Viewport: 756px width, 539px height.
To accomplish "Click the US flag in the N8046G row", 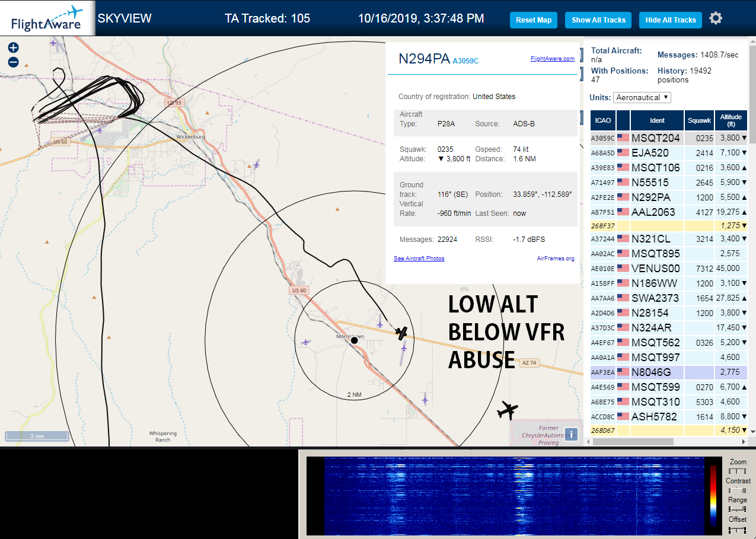I will 623,372.
